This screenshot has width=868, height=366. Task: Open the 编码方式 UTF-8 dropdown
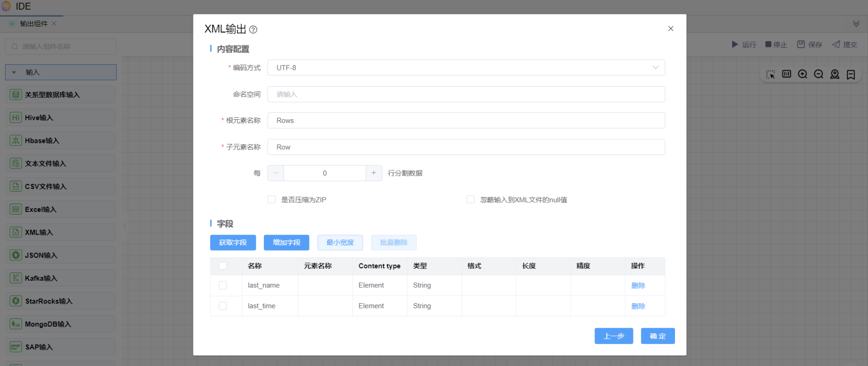[x=466, y=68]
